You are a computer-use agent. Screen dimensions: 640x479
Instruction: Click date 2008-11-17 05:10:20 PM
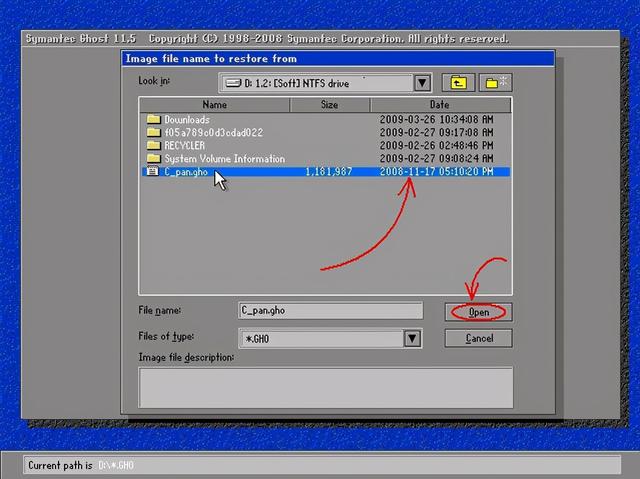click(436, 172)
